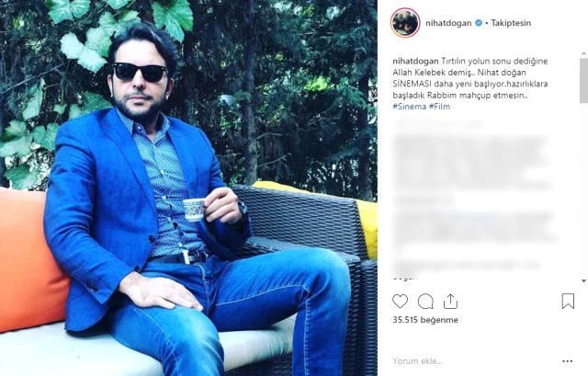Open the three-dots more options menu
588x376 pixels.
tap(568, 361)
